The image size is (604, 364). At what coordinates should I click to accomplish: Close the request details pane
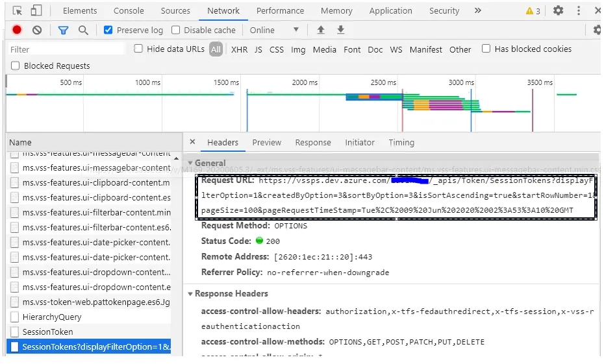point(193,142)
